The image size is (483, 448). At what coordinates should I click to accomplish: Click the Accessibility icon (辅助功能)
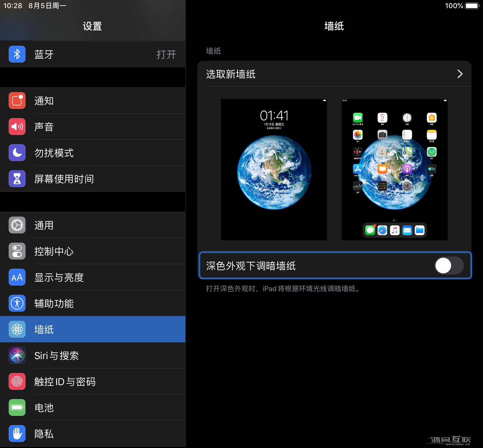click(17, 303)
